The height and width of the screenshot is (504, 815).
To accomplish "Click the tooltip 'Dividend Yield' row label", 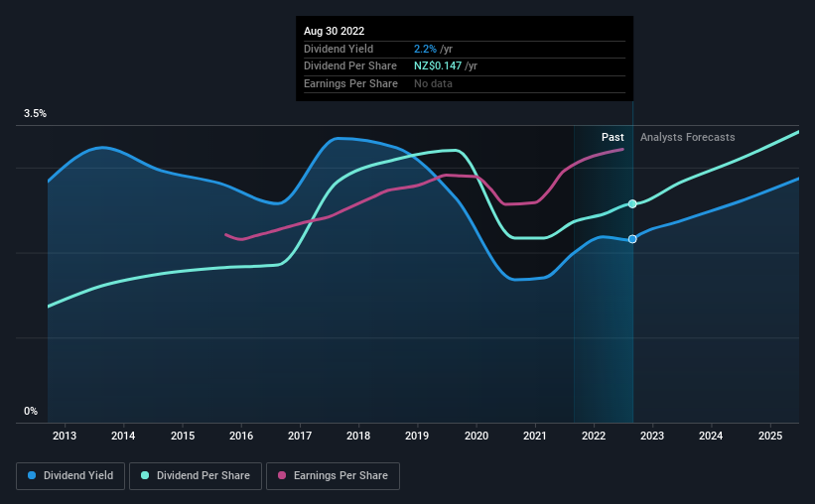I will [339, 49].
